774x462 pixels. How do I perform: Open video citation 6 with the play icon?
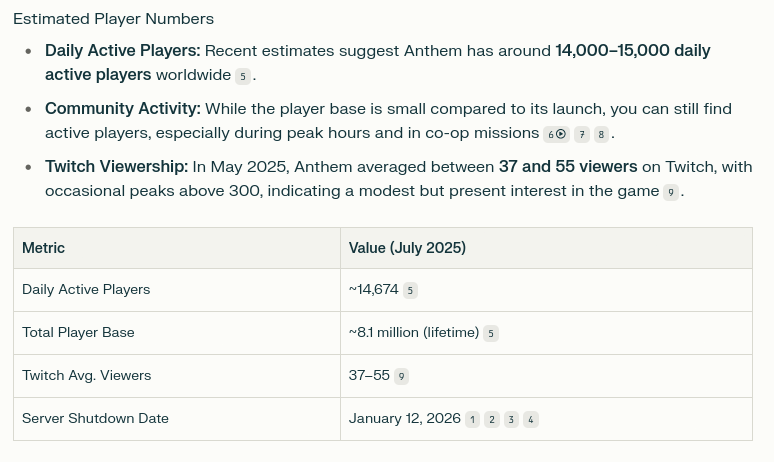556,134
